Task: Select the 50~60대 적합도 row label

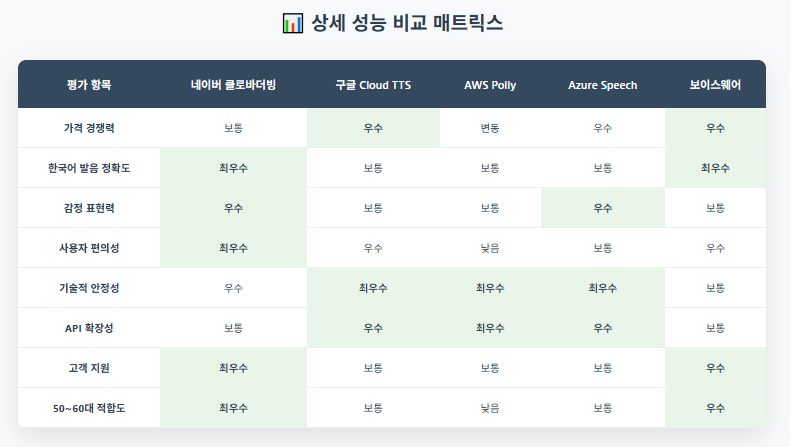Action: [89, 408]
